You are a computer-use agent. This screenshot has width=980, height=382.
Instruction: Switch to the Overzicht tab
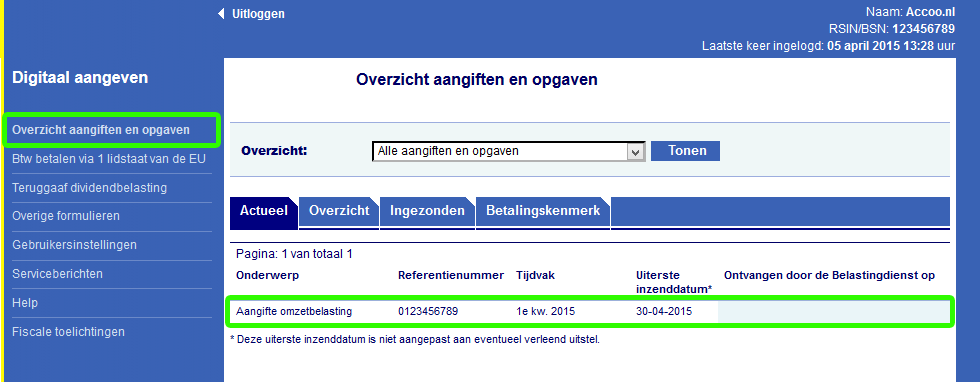click(339, 211)
